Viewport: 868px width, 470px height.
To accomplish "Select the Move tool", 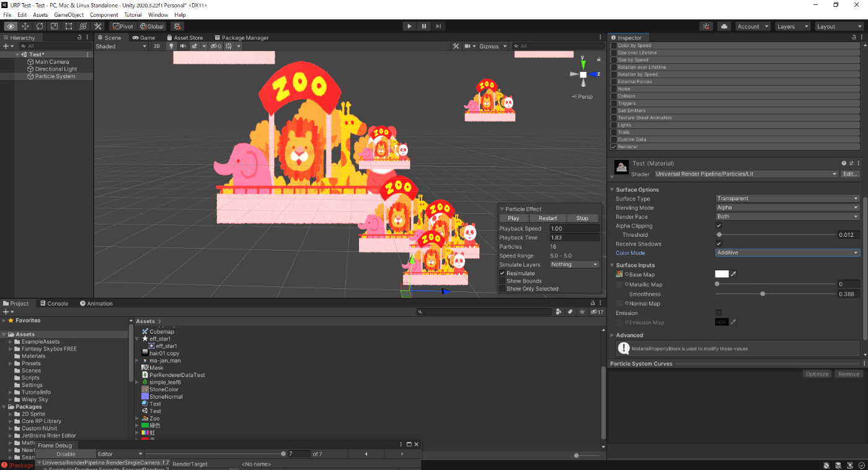I will coord(25,26).
